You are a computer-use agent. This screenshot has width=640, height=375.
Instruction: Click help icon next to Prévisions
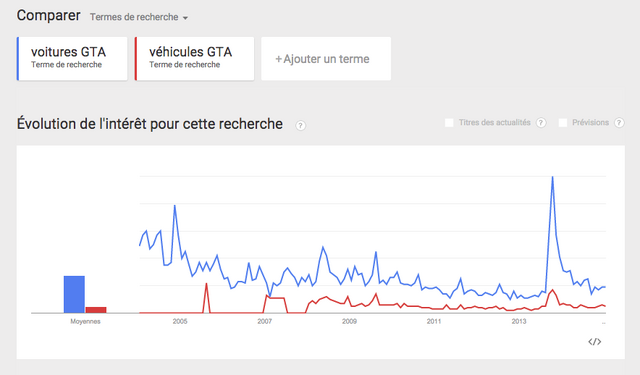[619, 122]
